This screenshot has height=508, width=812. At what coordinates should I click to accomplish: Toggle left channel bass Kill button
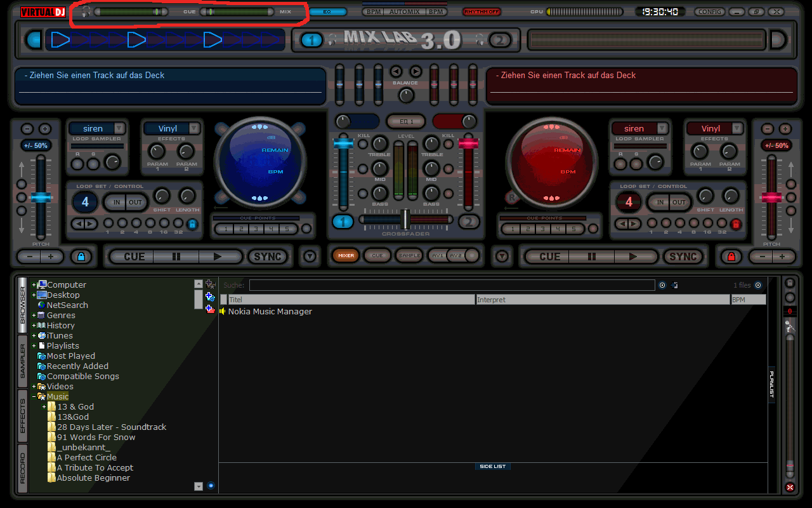(363, 193)
